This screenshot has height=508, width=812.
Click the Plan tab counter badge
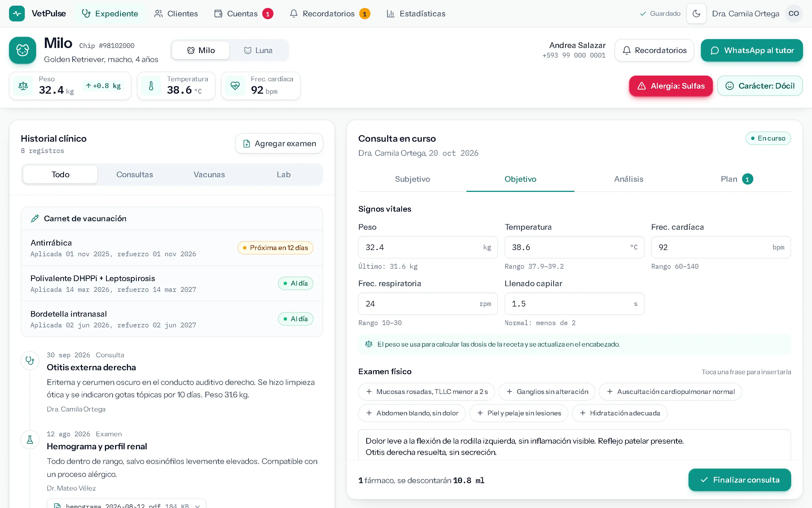747,179
